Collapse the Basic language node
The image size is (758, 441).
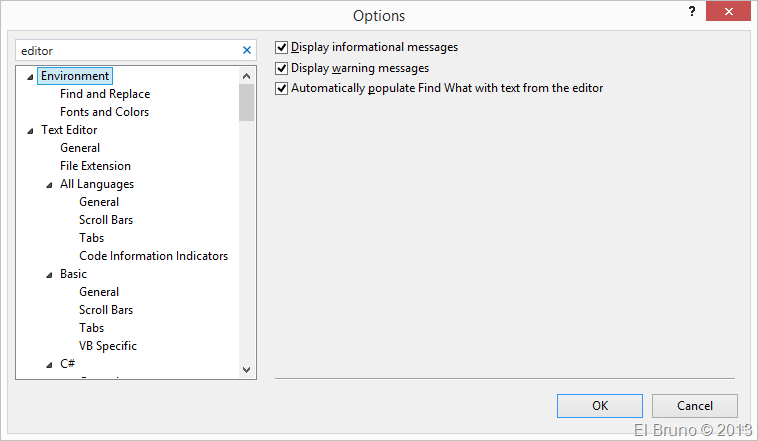(x=49, y=275)
